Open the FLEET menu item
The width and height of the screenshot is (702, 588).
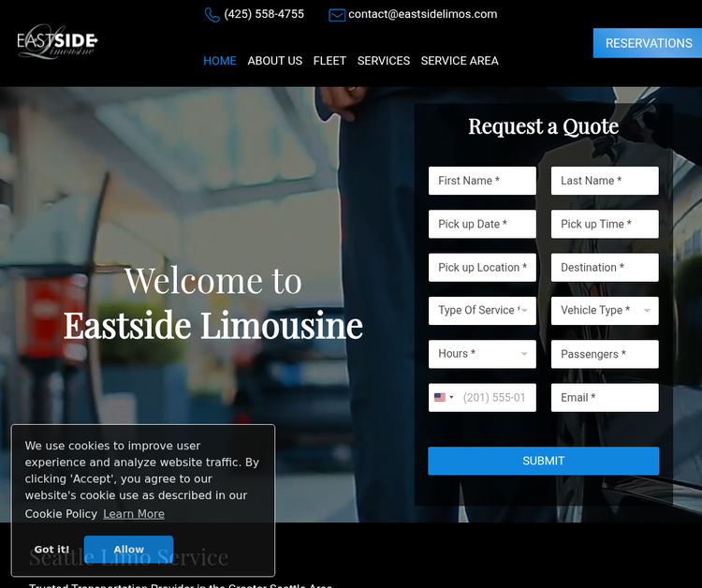[x=329, y=61]
